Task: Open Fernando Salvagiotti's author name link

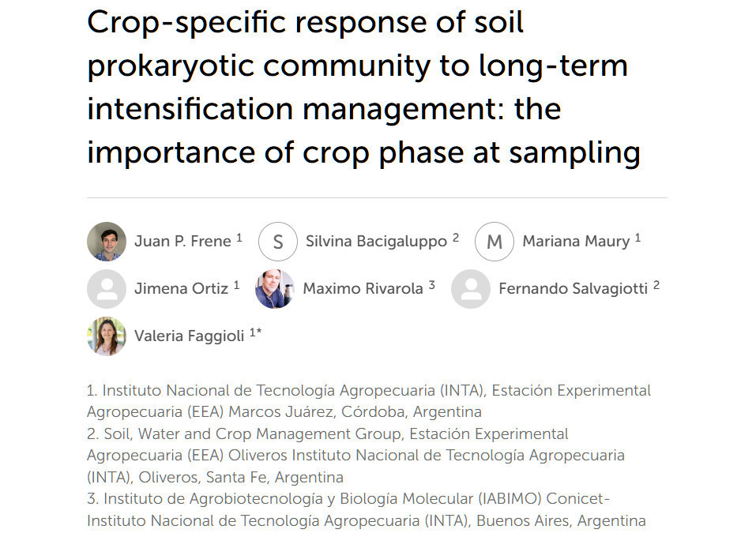Action: [x=573, y=289]
